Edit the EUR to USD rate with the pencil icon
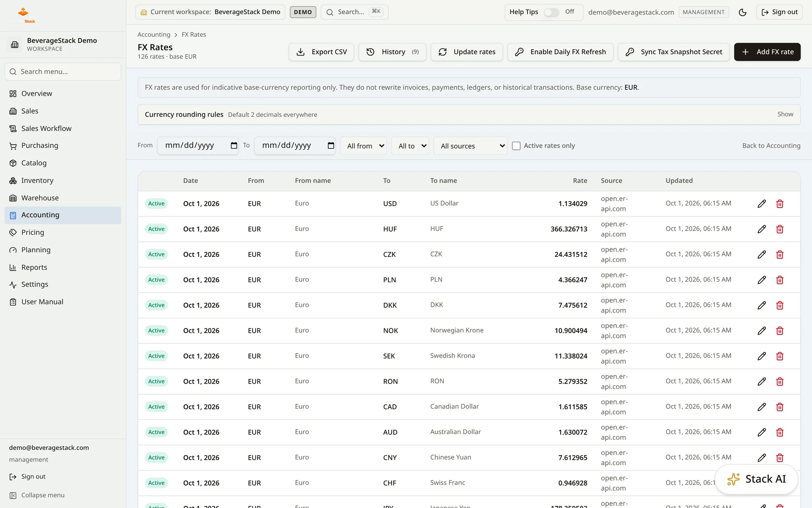Viewport: 812px width, 508px height. click(762, 204)
